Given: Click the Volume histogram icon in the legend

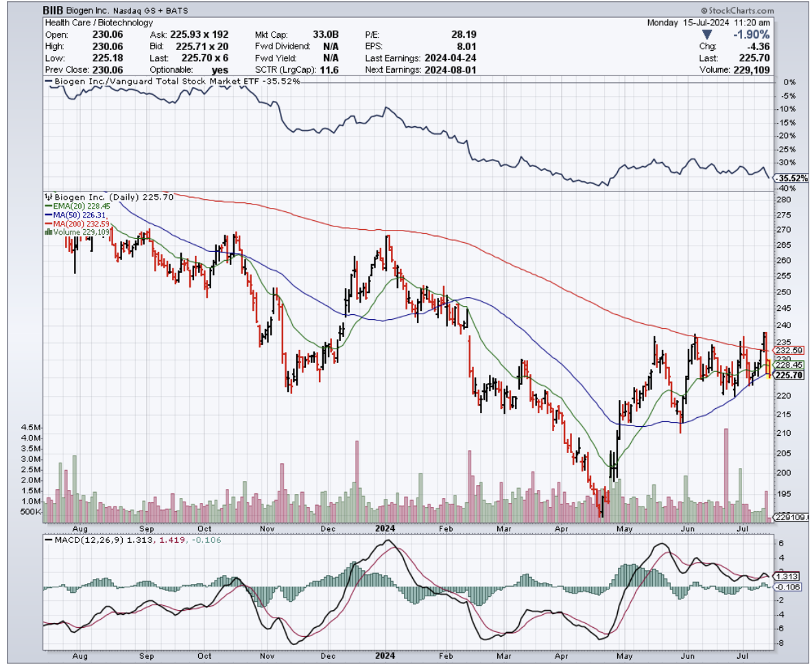Looking at the screenshot, I should tap(47, 232).
